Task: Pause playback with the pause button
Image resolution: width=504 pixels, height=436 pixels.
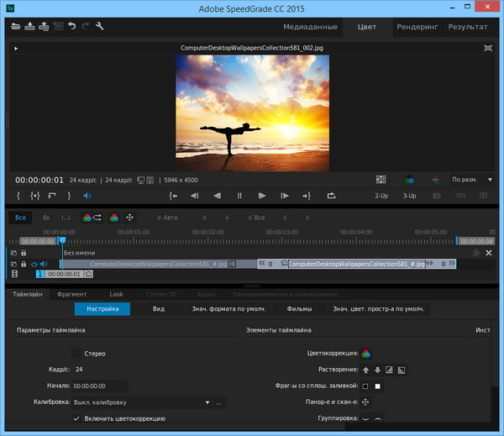Action: tap(239, 196)
